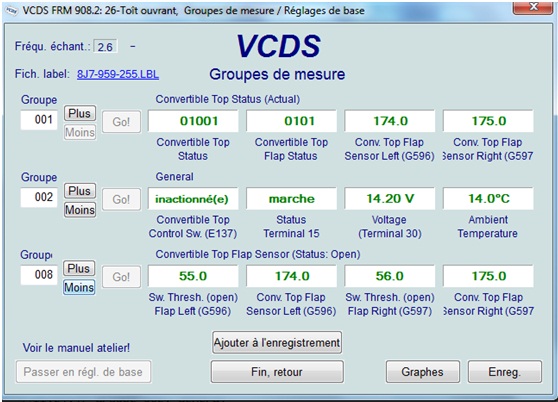Select the inactionné(e) switch value
The width and height of the screenshot is (558, 402).
pos(193,199)
